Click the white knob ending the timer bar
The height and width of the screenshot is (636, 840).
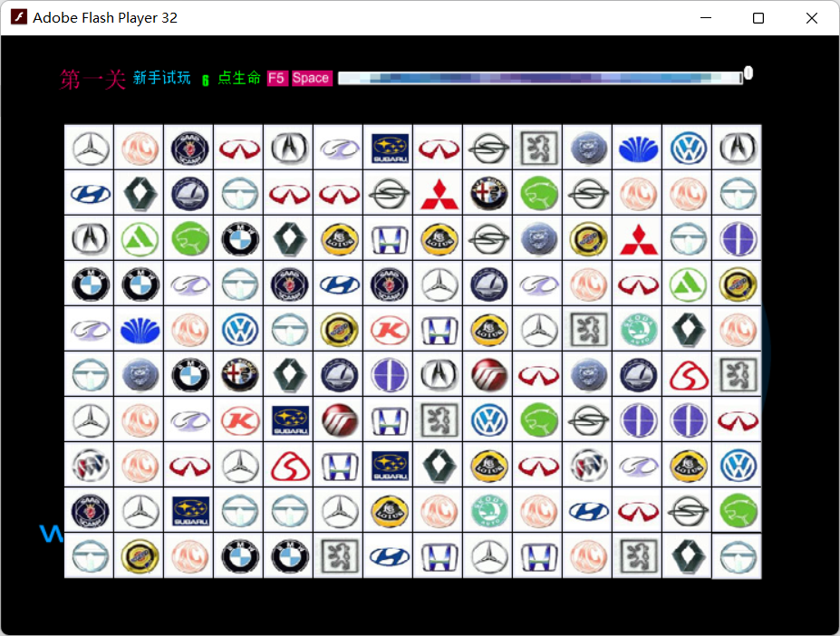click(748, 72)
